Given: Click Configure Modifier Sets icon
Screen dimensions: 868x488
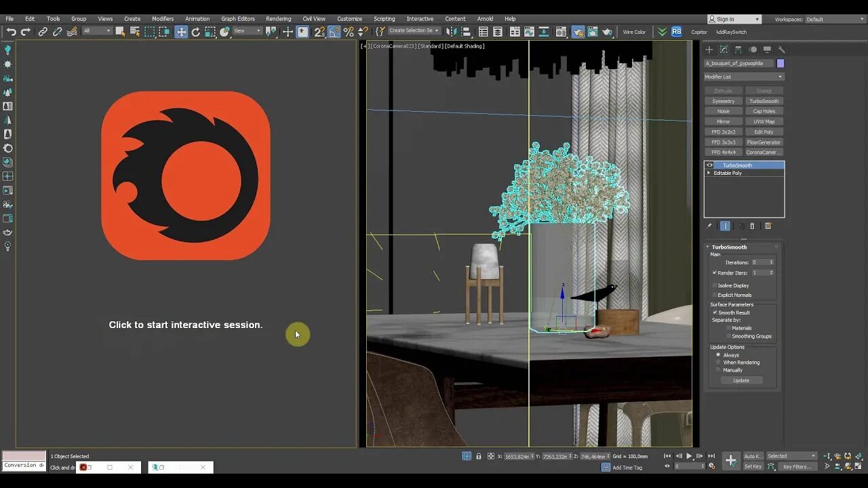Looking at the screenshot, I should coord(768,226).
